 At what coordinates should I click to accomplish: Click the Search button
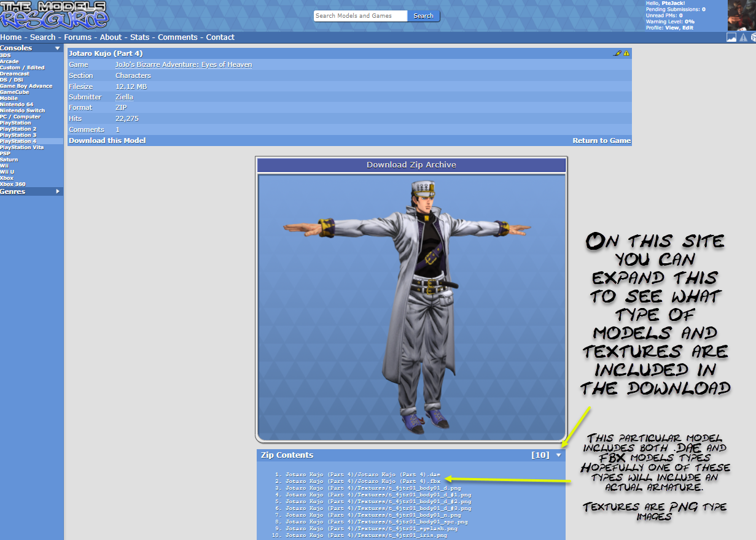[424, 16]
